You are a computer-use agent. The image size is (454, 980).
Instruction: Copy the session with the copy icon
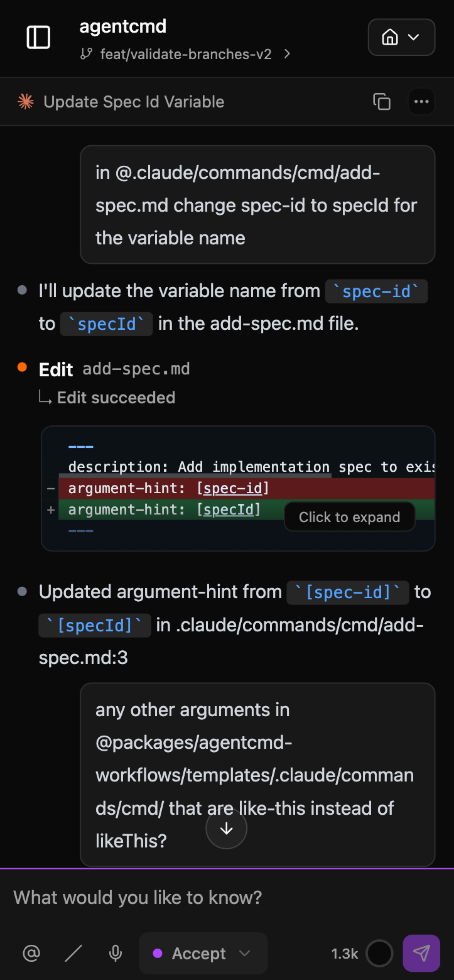[382, 102]
